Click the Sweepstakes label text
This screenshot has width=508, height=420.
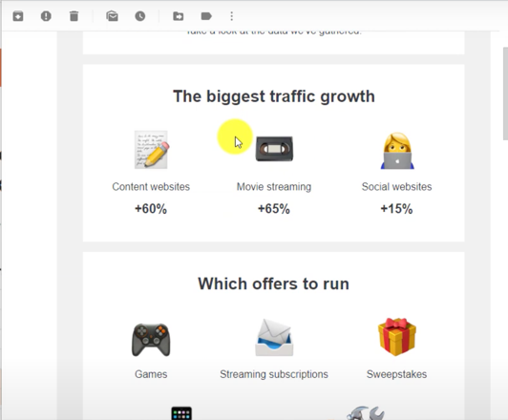396,374
